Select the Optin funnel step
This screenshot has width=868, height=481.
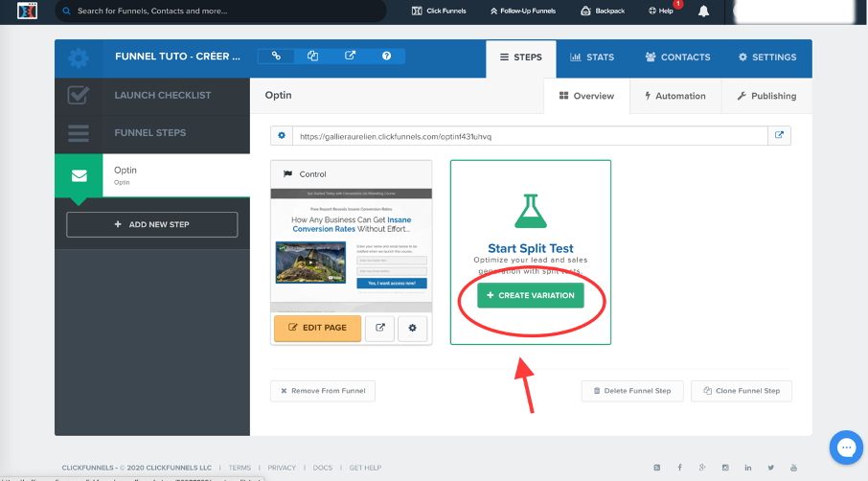point(176,175)
